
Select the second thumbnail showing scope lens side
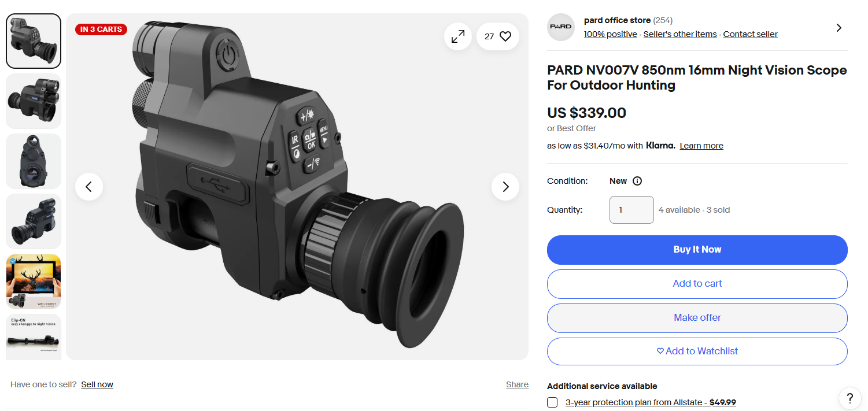34,101
